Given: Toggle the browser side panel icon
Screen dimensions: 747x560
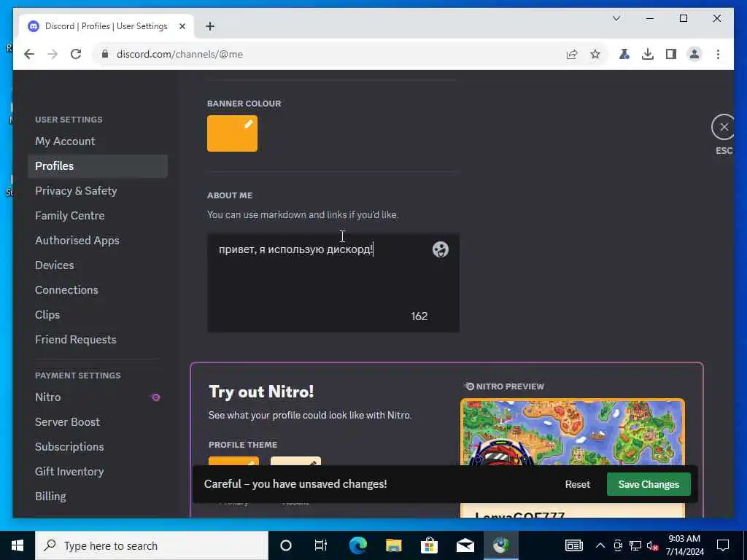Looking at the screenshot, I should pyautogui.click(x=671, y=54).
